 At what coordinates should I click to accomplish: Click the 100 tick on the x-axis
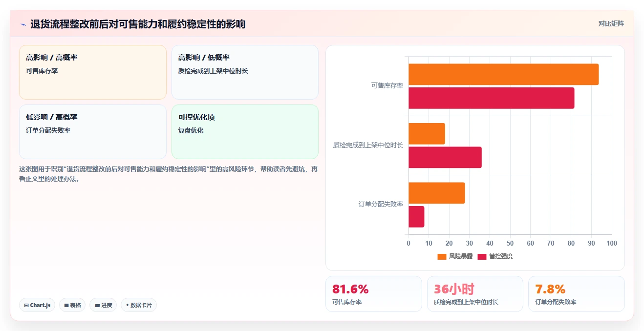[x=612, y=243]
